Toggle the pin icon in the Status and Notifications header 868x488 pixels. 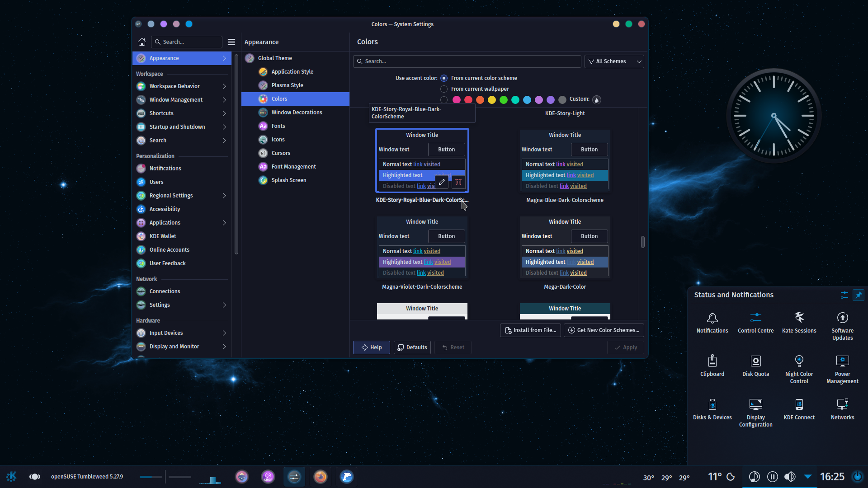pos(858,295)
